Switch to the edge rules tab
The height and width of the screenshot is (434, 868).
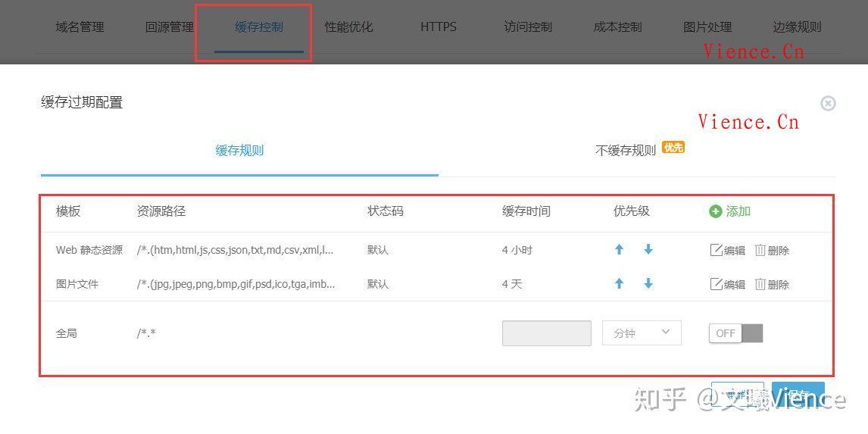coord(797,27)
